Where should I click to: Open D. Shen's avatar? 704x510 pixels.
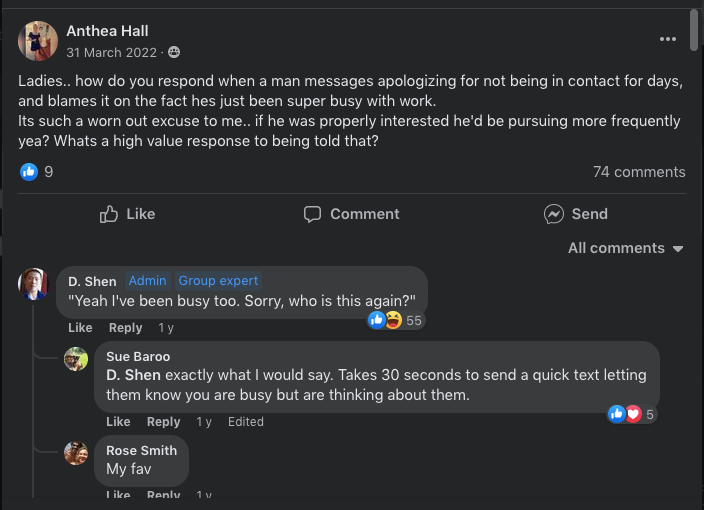[x=34, y=283]
